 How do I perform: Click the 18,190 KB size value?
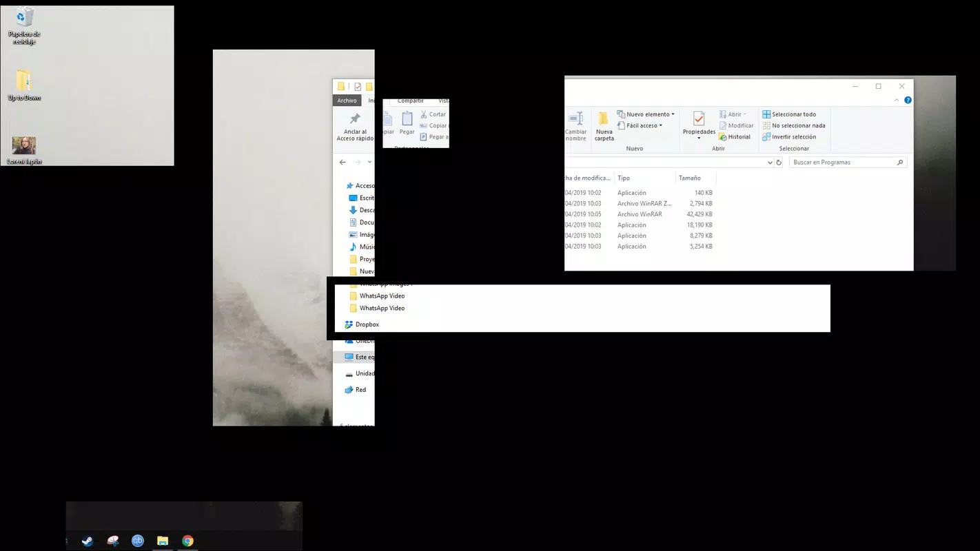pos(700,225)
